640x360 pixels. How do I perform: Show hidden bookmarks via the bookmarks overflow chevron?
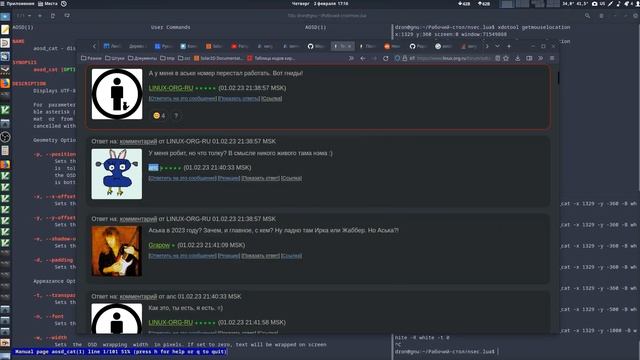click(351, 58)
